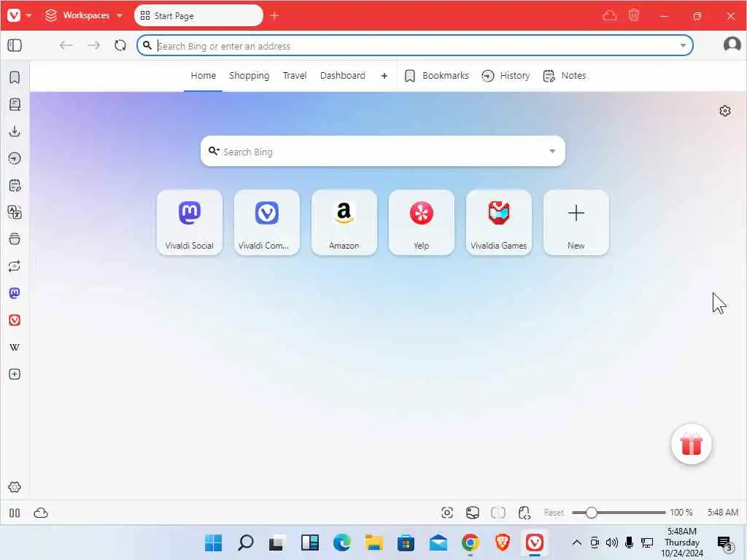Open Bookmarks from start page navigation

click(x=436, y=75)
